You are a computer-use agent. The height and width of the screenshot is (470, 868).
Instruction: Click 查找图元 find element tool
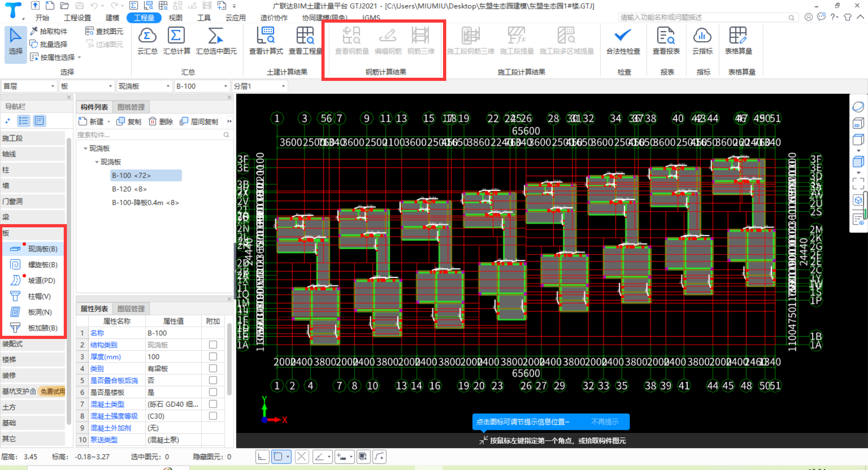104,31
